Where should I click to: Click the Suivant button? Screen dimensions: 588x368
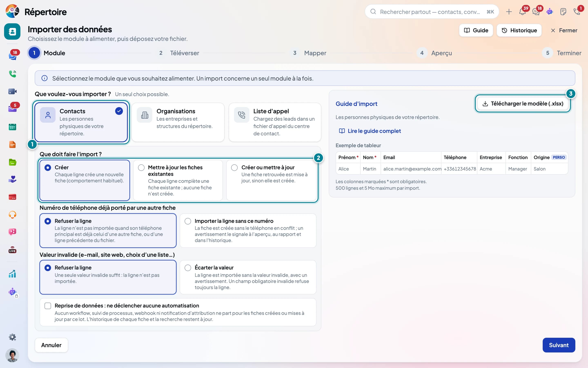[x=559, y=345]
